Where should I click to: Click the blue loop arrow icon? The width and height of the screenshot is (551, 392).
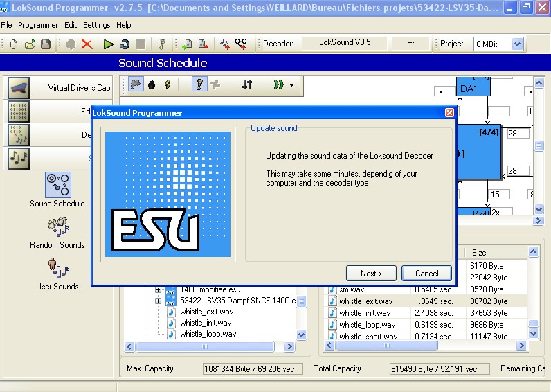[x=125, y=44]
